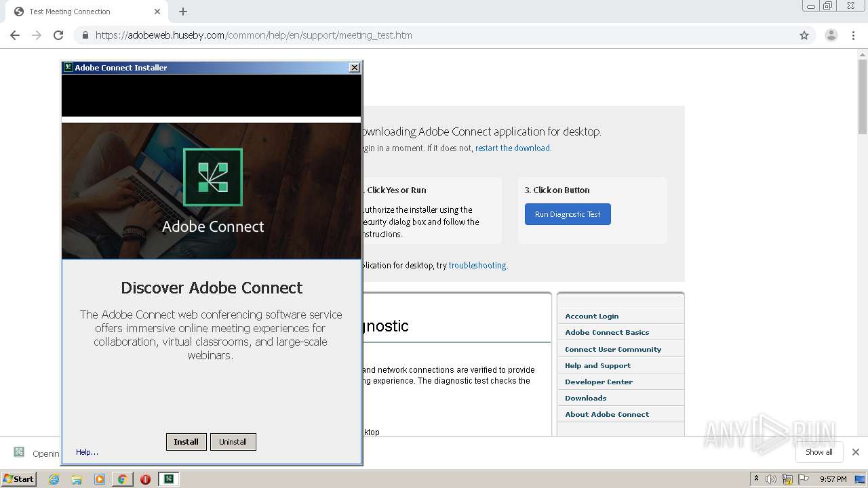Go forward in Chrome browser
The width and height of the screenshot is (868, 488).
point(37,35)
